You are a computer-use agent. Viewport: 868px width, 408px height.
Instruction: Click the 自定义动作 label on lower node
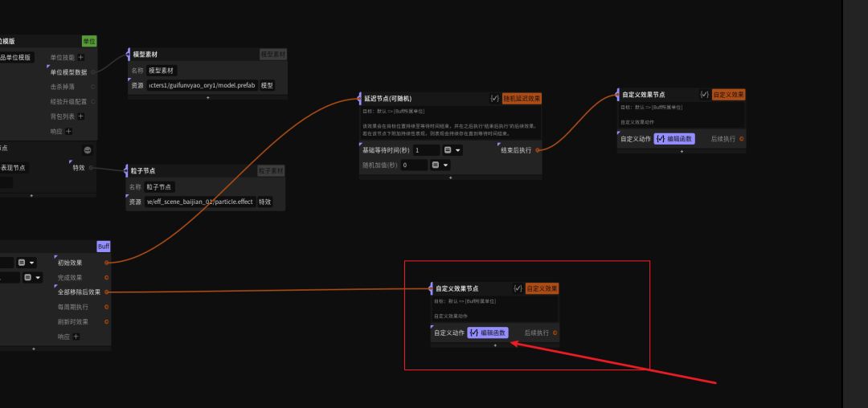[x=449, y=333]
